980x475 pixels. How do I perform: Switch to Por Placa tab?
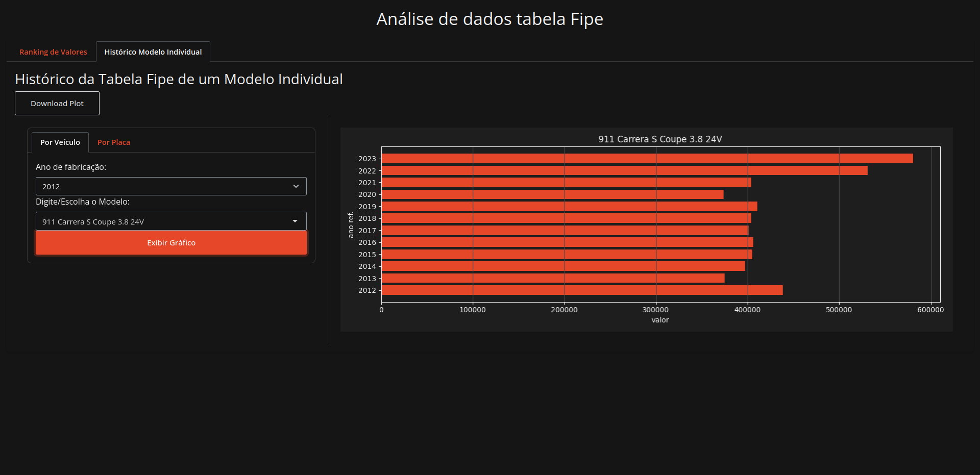point(114,142)
